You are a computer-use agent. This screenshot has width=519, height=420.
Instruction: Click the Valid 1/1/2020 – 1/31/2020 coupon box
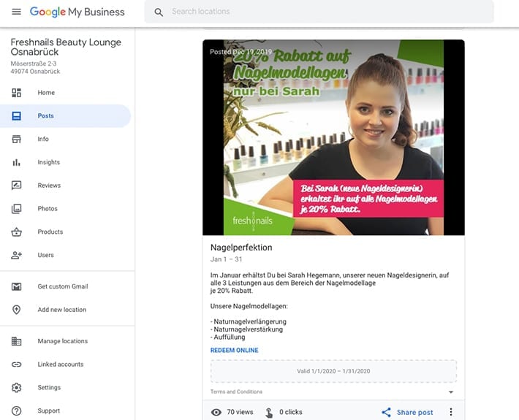(333, 371)
